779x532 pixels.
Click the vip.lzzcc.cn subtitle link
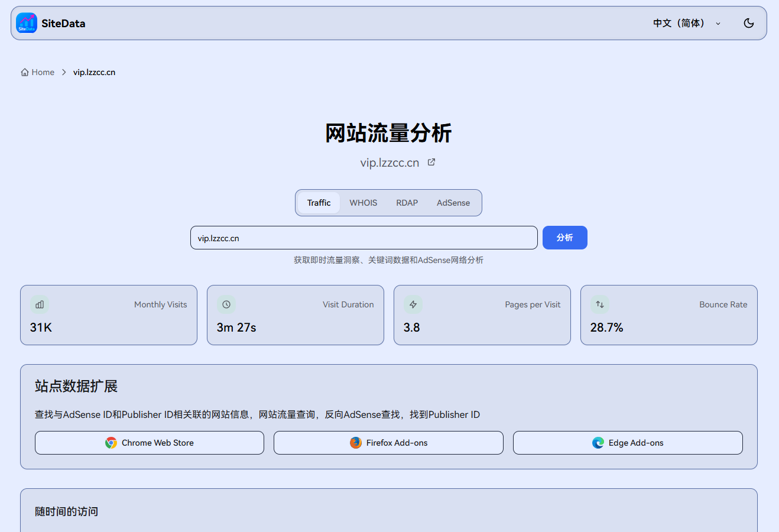point(389,163)
